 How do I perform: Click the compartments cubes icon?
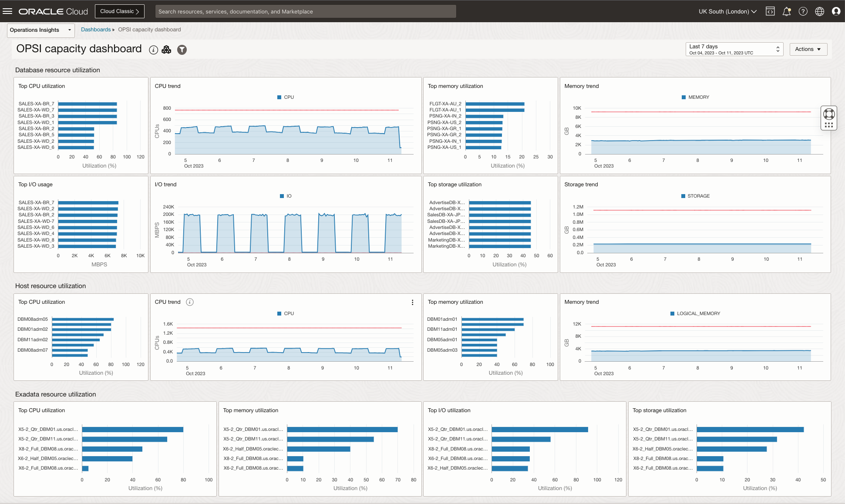pos(166,50)
